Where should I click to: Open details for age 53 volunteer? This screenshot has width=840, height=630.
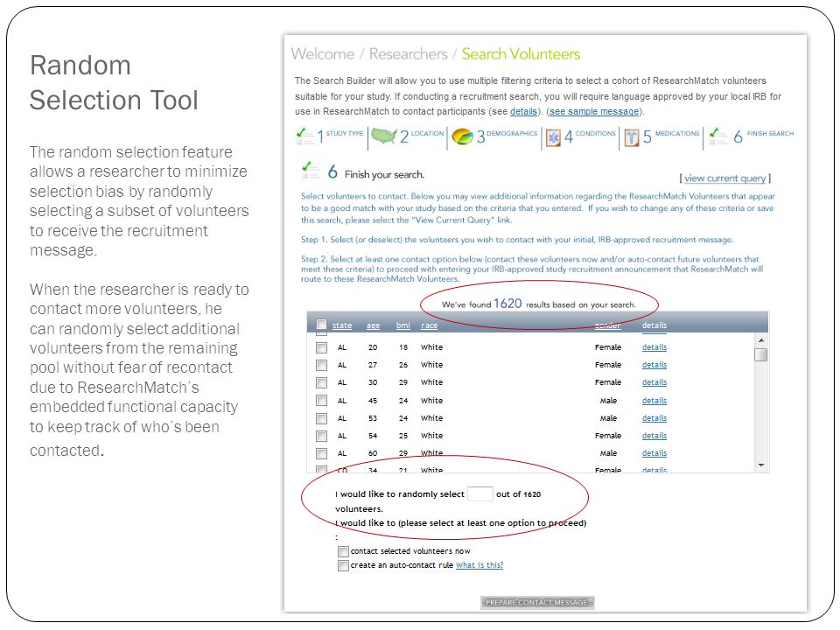(654, 418)
